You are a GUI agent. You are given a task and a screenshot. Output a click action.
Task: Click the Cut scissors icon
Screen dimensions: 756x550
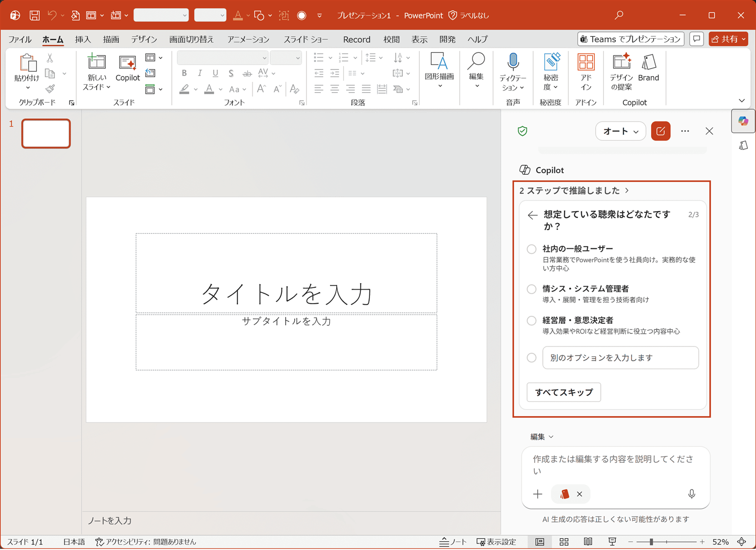click(x=50, y=58)
